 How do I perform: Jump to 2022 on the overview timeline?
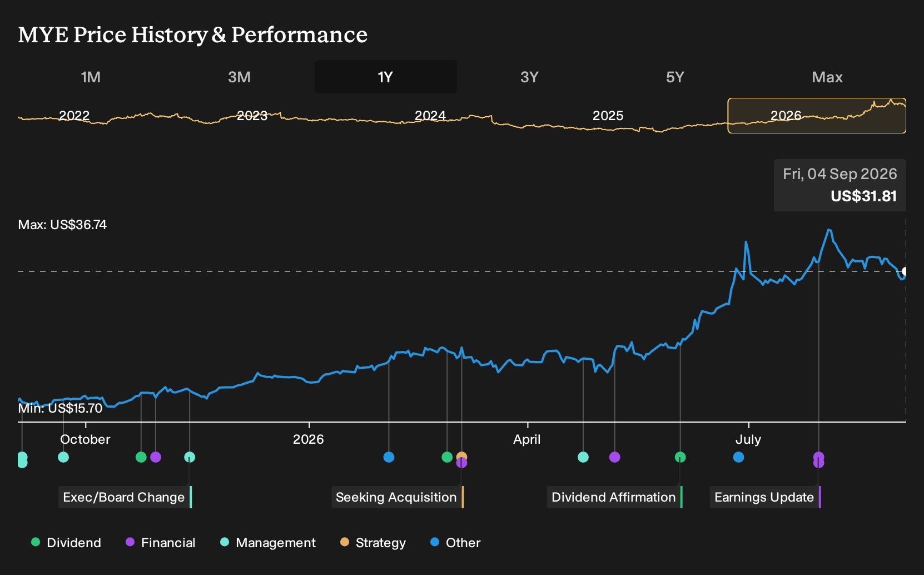point(74,116)
